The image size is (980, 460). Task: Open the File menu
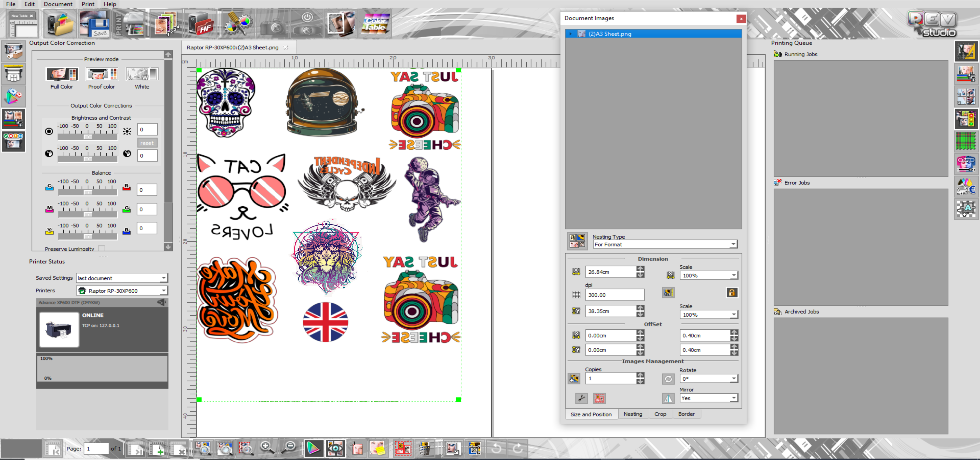pos(11,4)
